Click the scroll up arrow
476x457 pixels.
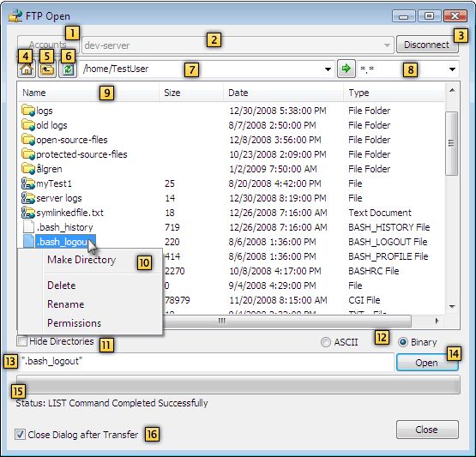click(x=452, y=90)
